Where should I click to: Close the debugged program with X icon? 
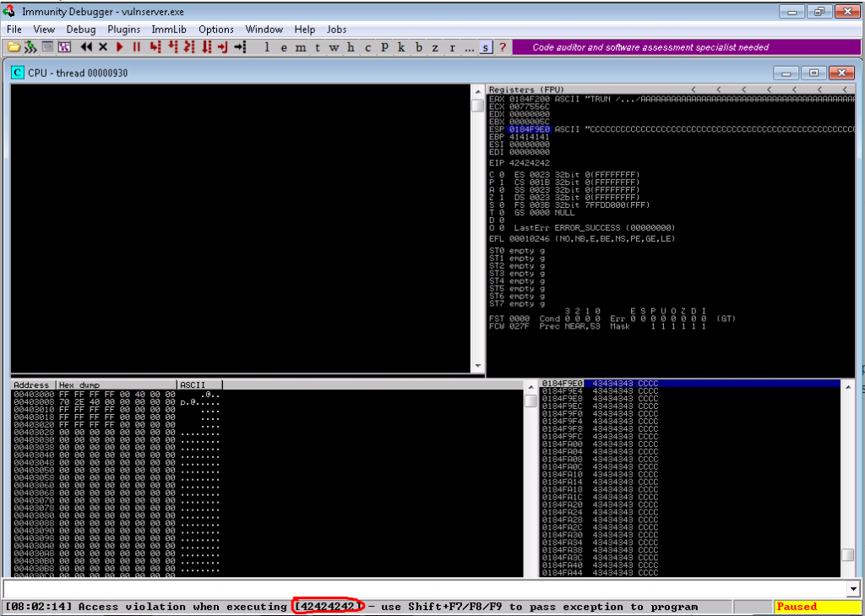coord(102,47)
